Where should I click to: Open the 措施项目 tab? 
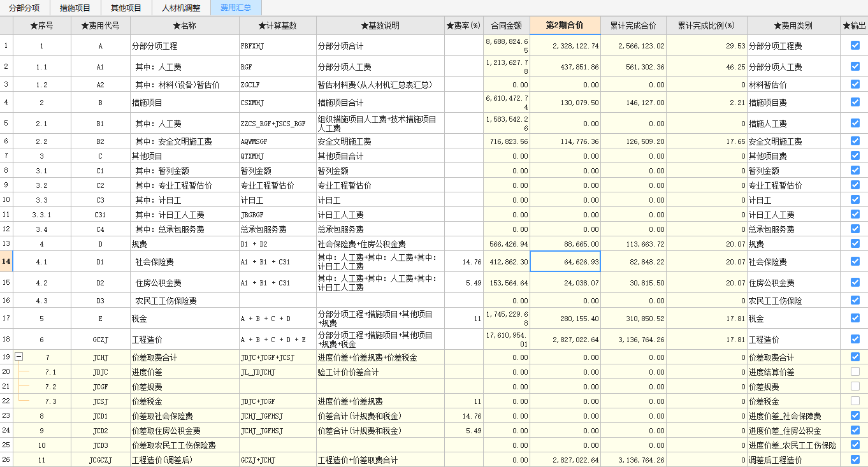pos(75,8)
